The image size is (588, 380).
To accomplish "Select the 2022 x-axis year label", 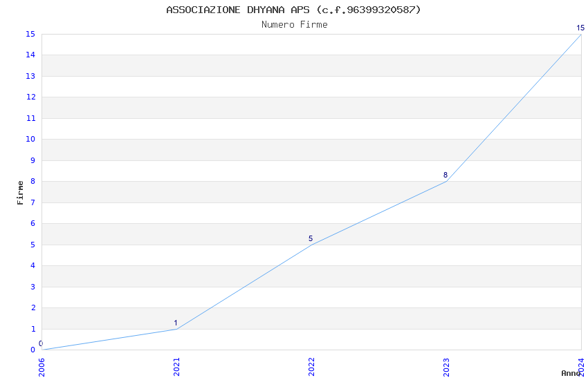I will (x=311, y=367).
